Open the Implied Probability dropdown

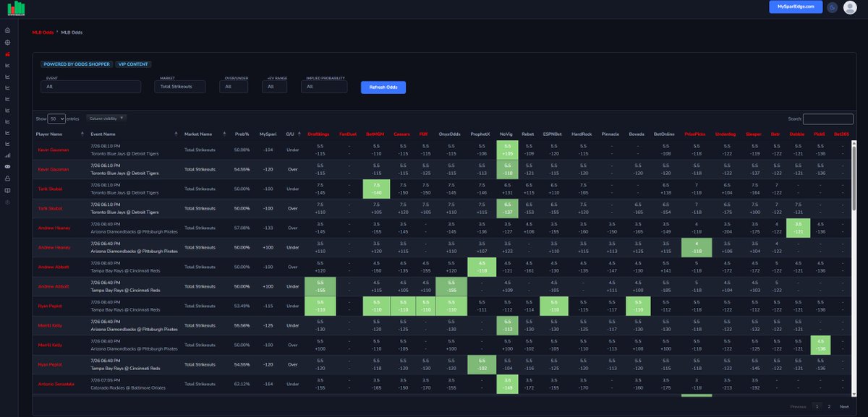coord(324,87)
